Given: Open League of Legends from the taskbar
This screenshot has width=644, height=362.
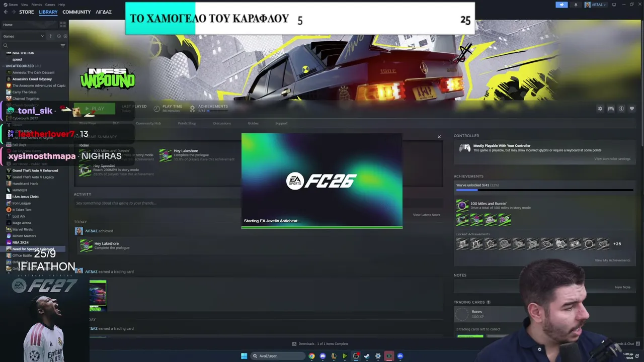Looking at the screenshot, I should pos(334,356).
